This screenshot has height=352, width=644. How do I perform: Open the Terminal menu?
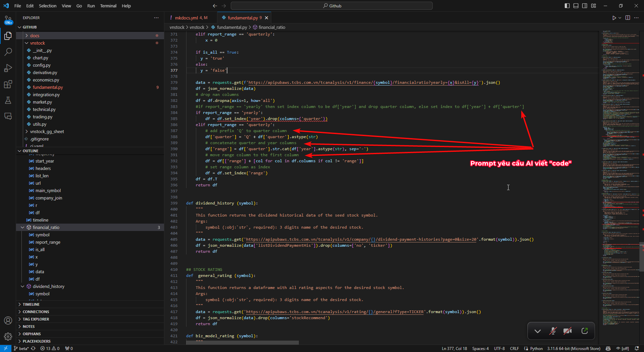tap(108, 6)
